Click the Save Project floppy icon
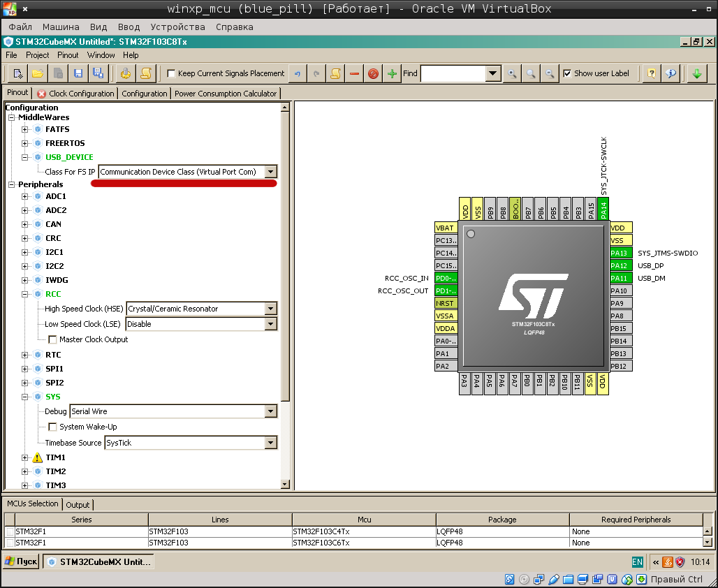Viewport: 718px width, 588px height. pos(78,73)
